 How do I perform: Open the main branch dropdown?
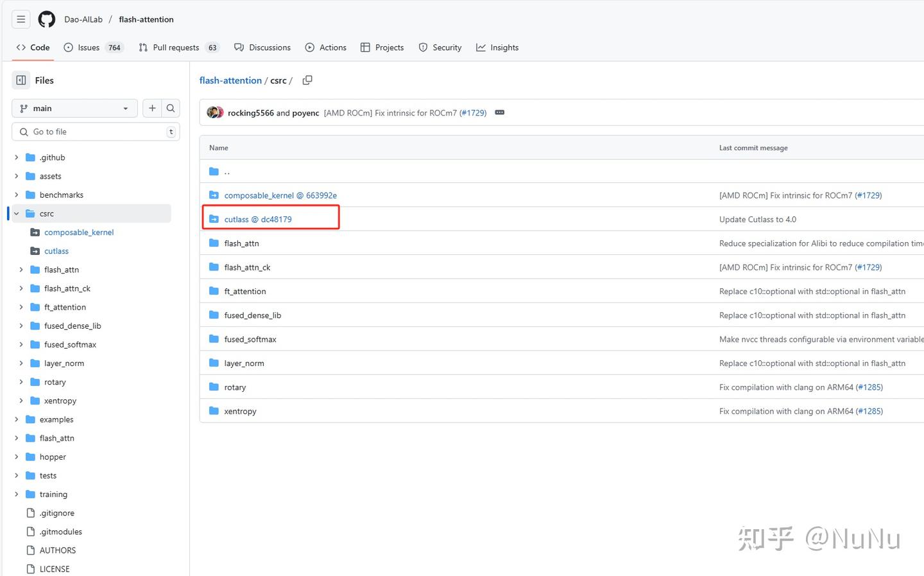click(x=74, y=109)
